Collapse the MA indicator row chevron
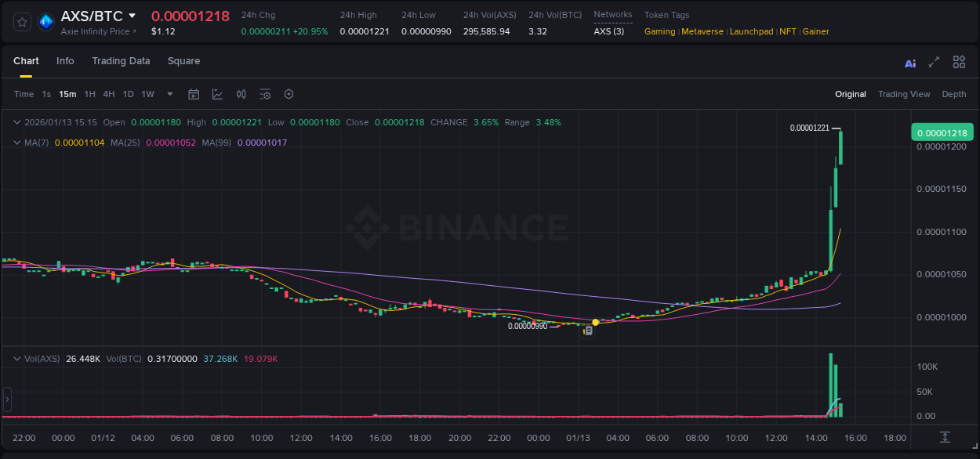Image resolution: width=980 pixels, height=459 pixels. (16, 144)
